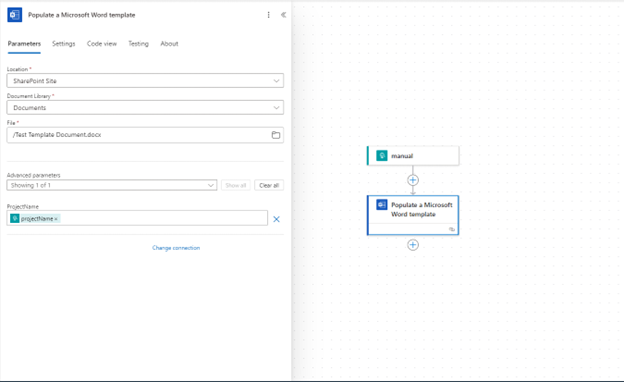Click the Advanced parameters label

pyautogui.click(x=33, y=175)
